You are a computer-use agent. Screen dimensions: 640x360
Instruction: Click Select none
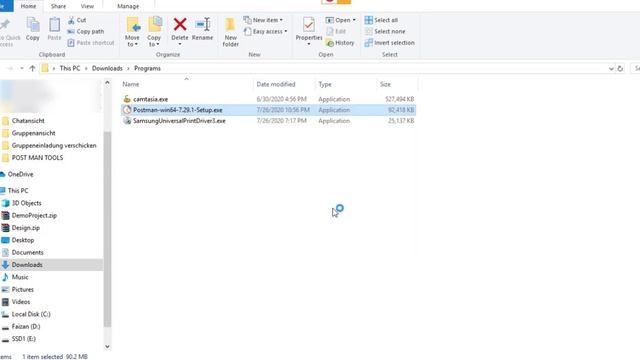coord(384,31)
